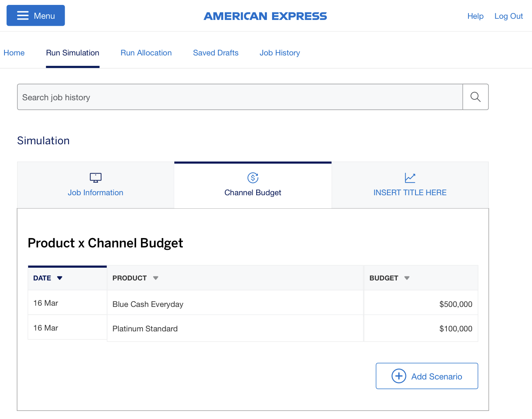Sort by the DATE column arrow

pos(60,278)
